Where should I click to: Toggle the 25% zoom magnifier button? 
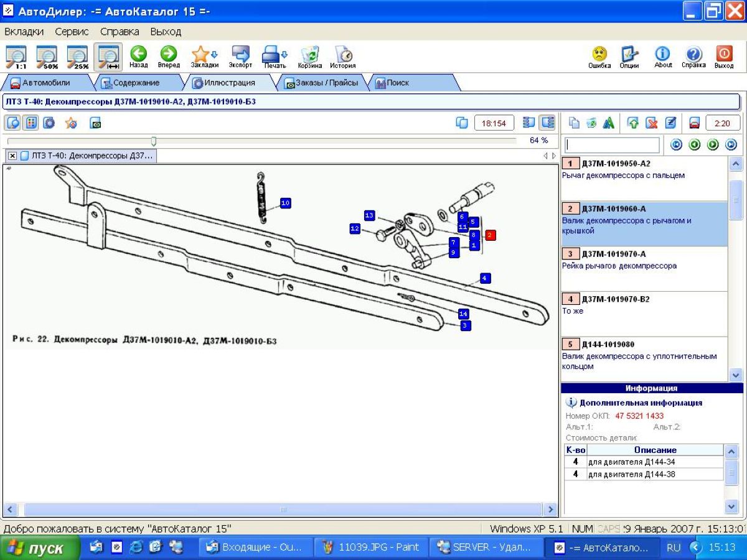tap(78, 57)
